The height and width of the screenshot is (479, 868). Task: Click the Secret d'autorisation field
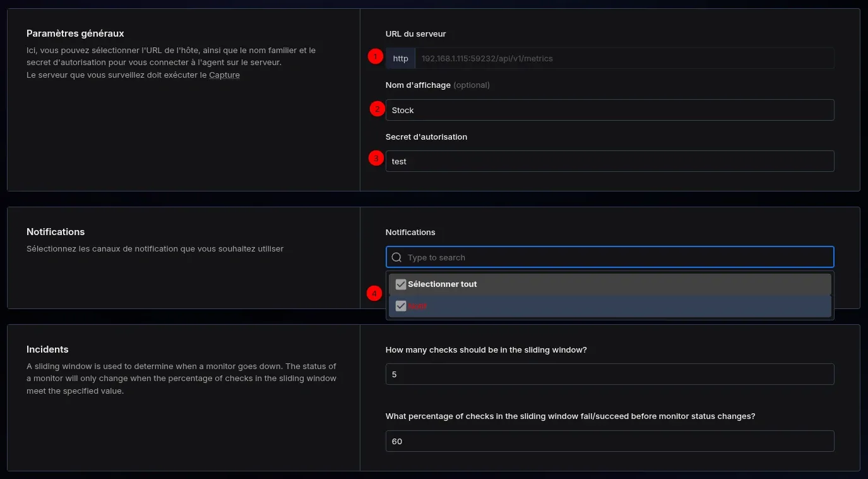[x=609, y=161]
